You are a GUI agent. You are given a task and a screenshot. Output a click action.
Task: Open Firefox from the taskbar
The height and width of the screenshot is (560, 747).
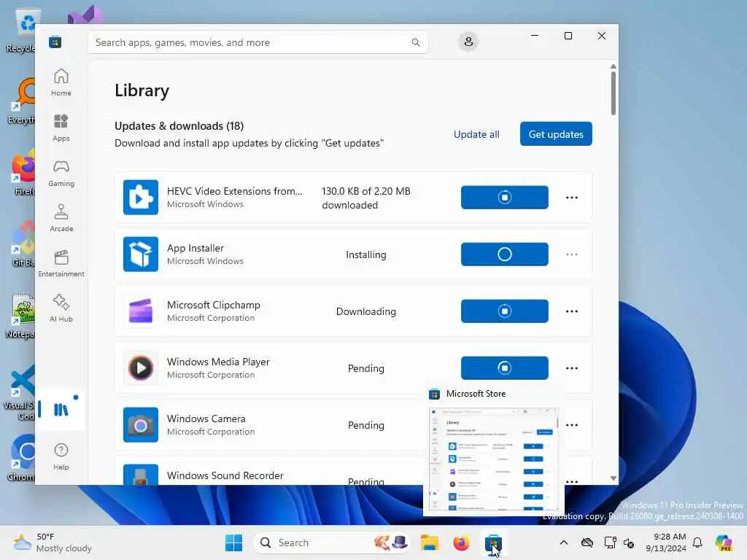click(x=461, y=542)
